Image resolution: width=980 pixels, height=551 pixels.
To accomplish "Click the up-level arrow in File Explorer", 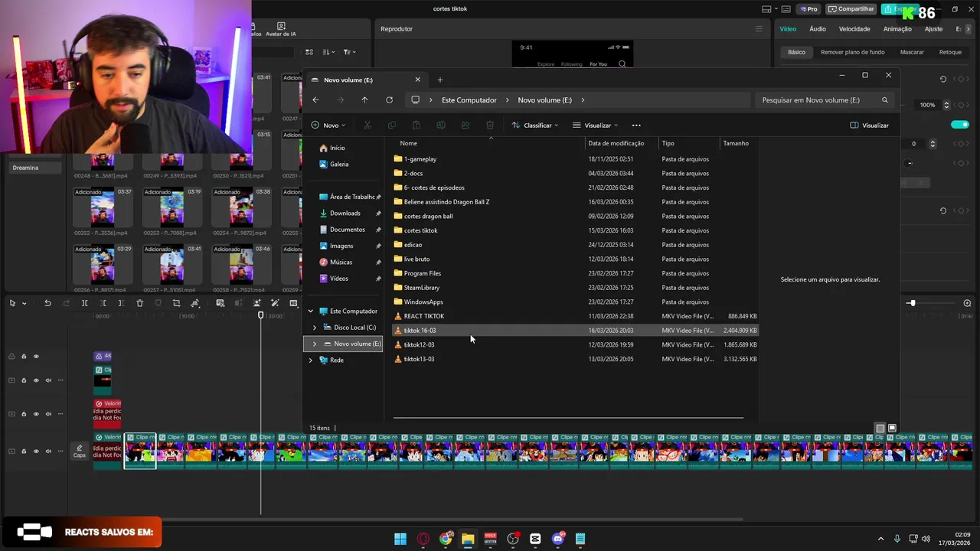I will coord(364,99).
